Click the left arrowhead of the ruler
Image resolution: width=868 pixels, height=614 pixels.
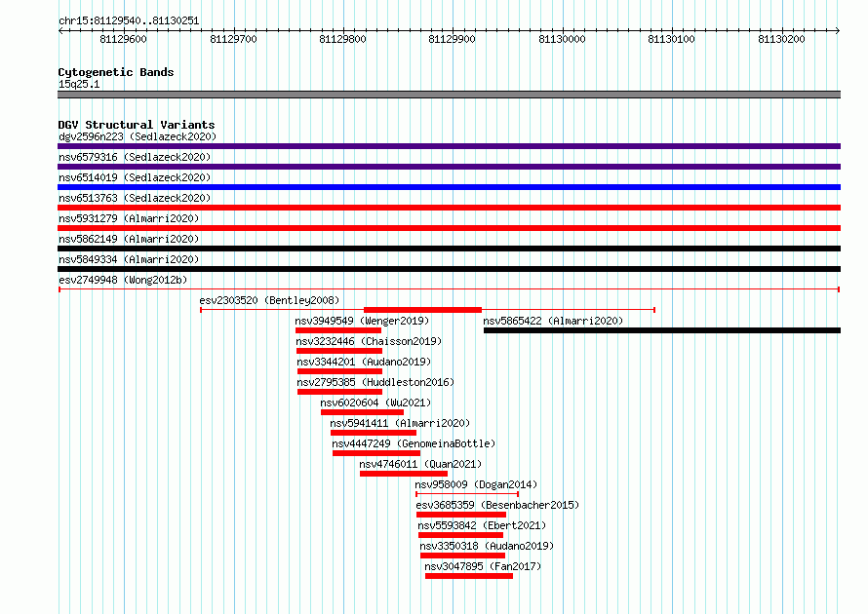tap(60, 31)
